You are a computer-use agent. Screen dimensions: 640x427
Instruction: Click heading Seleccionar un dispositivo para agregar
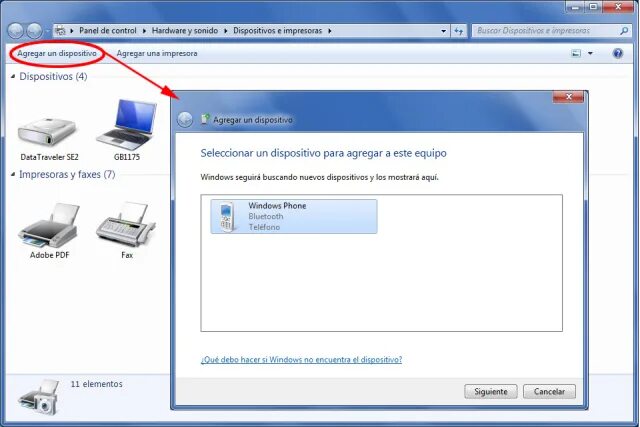pyautogui.click(x=323, y=153)
